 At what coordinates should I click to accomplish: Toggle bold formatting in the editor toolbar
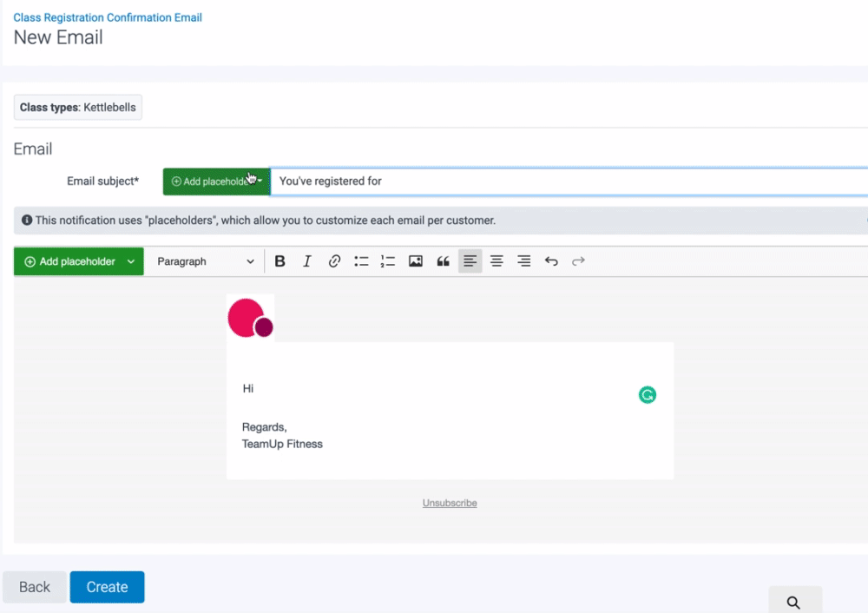279,261
